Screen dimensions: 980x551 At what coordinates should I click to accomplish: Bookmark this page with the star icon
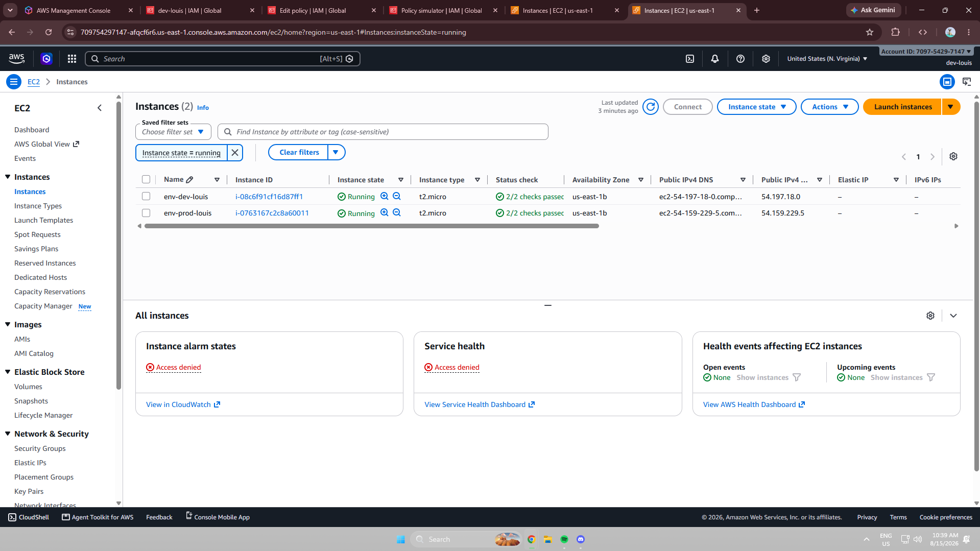(870, 32)
